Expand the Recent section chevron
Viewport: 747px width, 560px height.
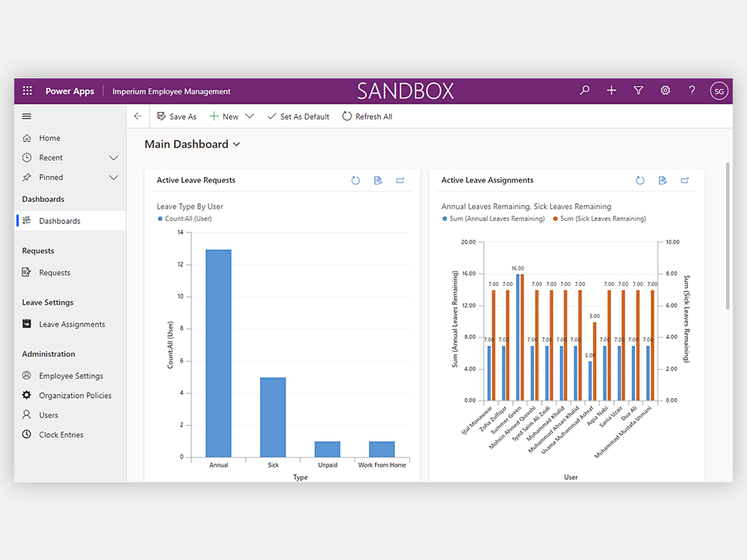114,158
